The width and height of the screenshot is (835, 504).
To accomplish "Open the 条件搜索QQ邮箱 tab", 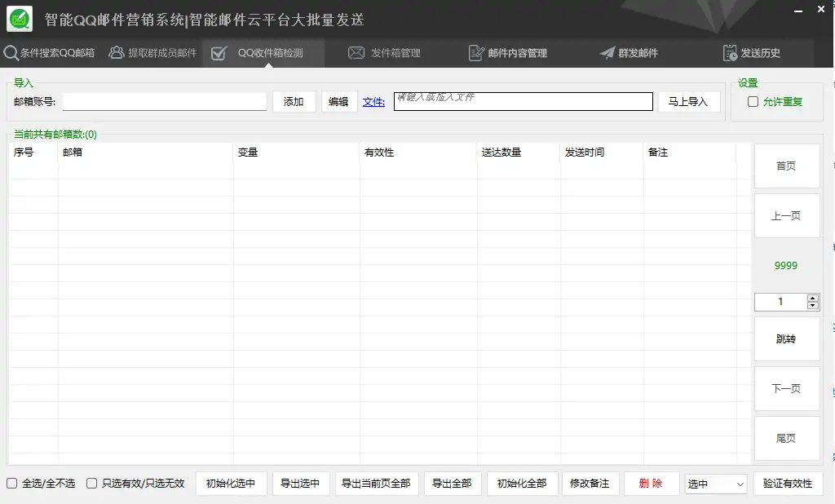I will click(50, 53).
